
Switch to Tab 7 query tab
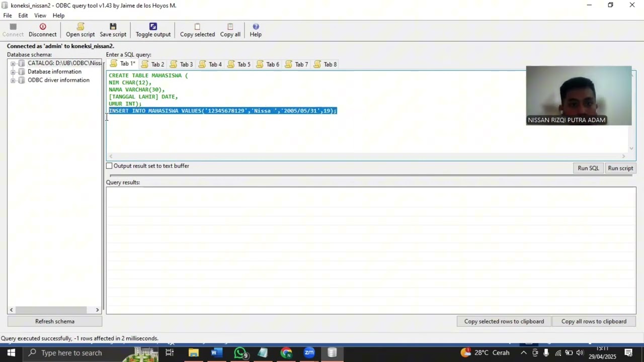tap(296, 64)
